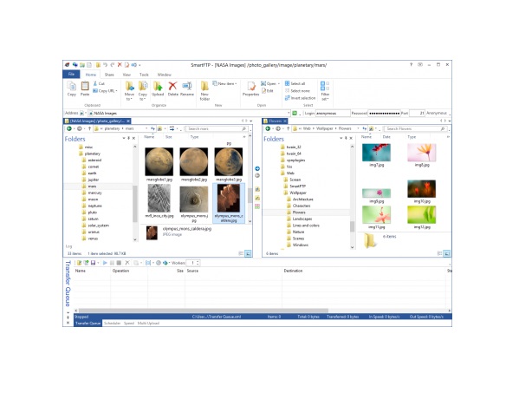Click the Login anonymous field

click(332, 113)
